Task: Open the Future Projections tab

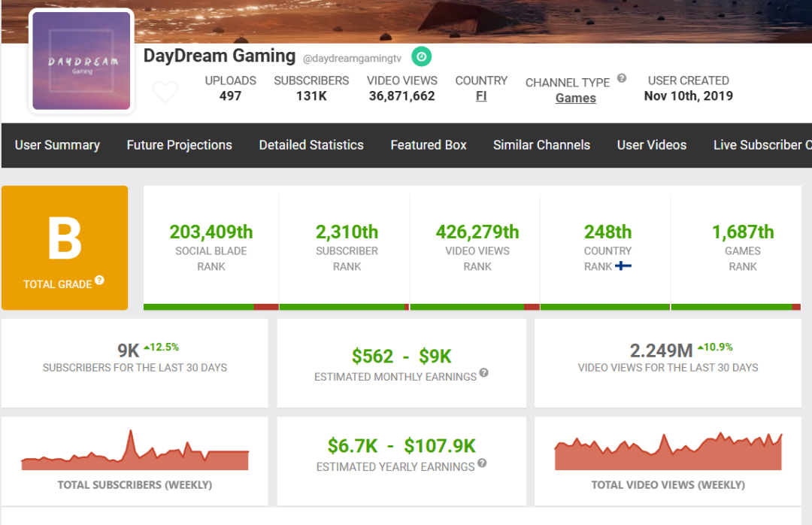Action: (x=179, y=145)
